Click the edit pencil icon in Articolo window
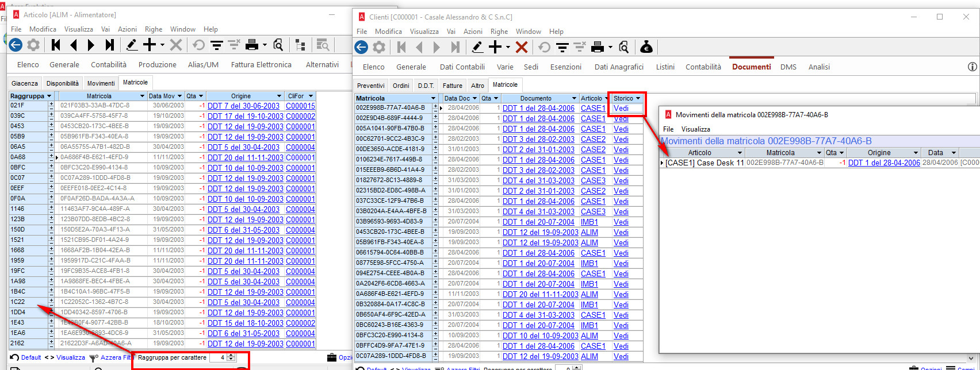Image resolution: width=980 pixels, height=370 pixels. (x=132, y=45)
